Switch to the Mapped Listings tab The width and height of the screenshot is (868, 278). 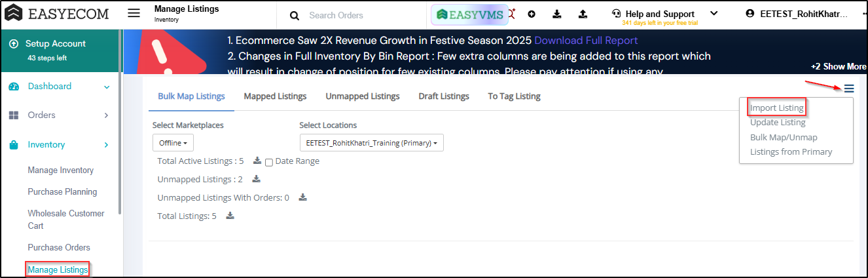[275, 96]
